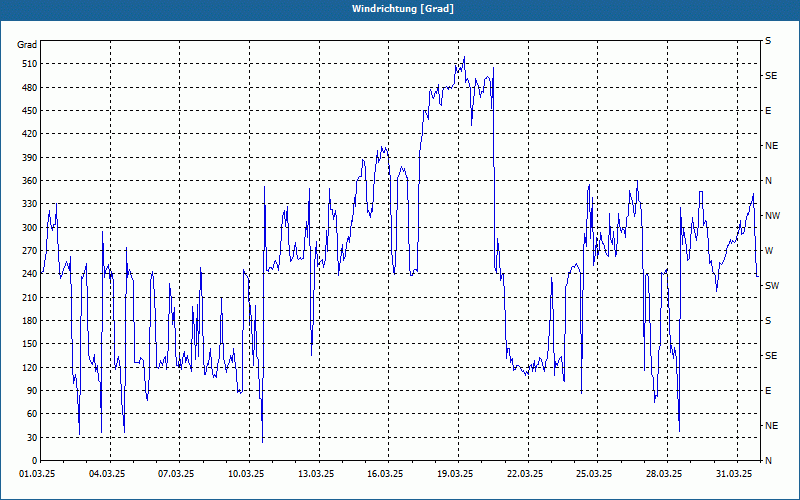This screenshot has height=500, width=800.
Task: Select the y-axis value 360
Action: (x=30, y=181)
